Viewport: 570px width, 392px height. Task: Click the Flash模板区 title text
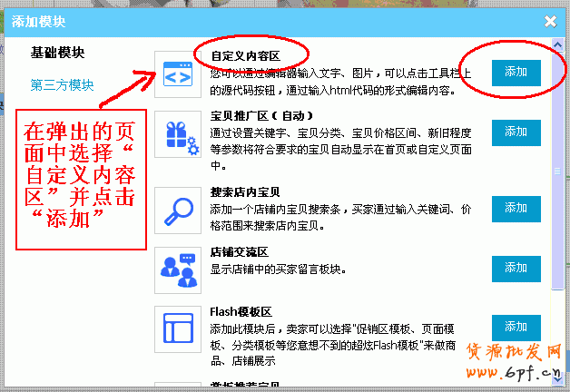tap(241, 312)
